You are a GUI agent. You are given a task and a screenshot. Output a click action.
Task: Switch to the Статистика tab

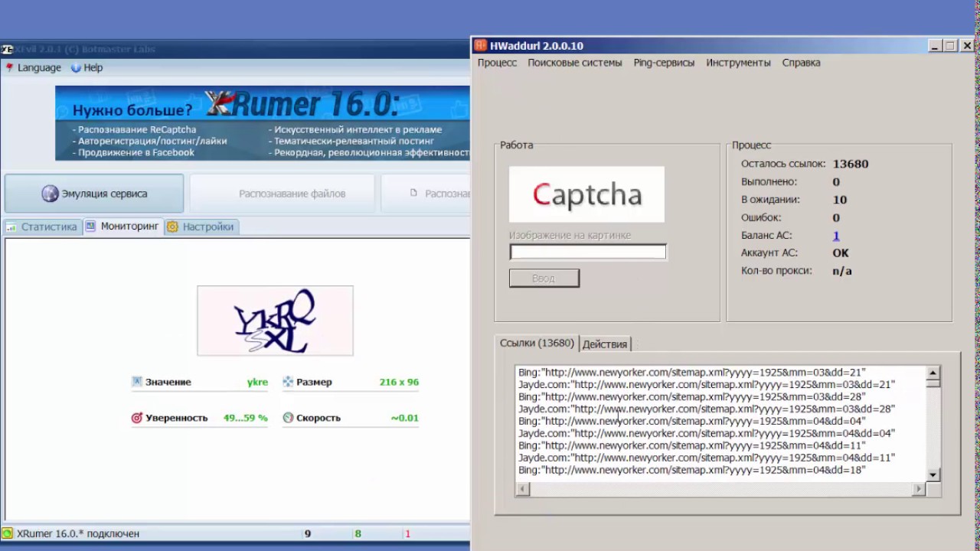point(42,227)
